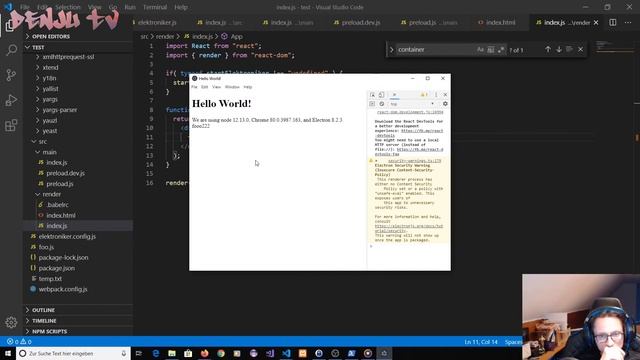Open the Terminal menu in VS Code

point(155,7)
